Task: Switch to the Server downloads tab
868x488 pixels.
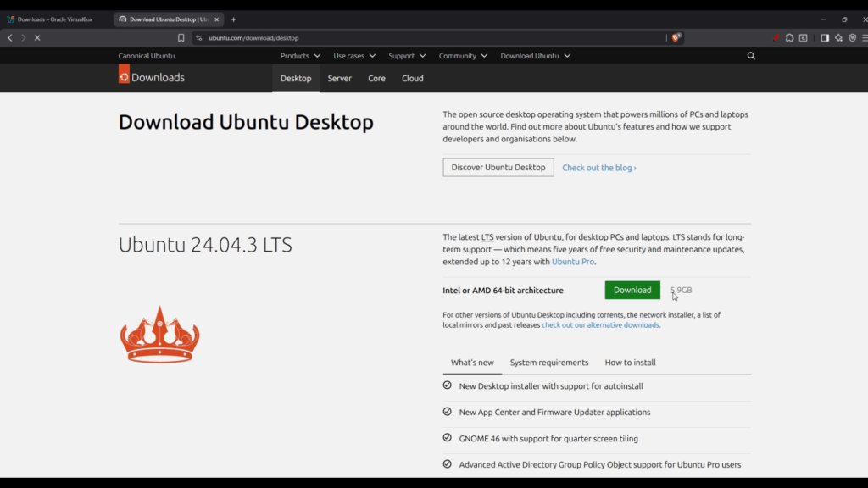Action: click(x=339, y=77)
